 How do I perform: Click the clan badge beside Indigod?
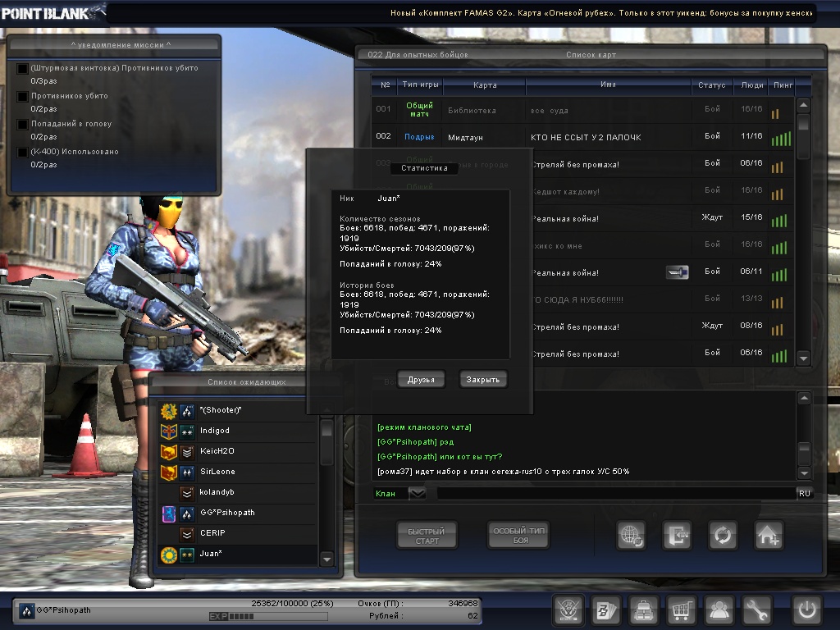tap(169, 431)
